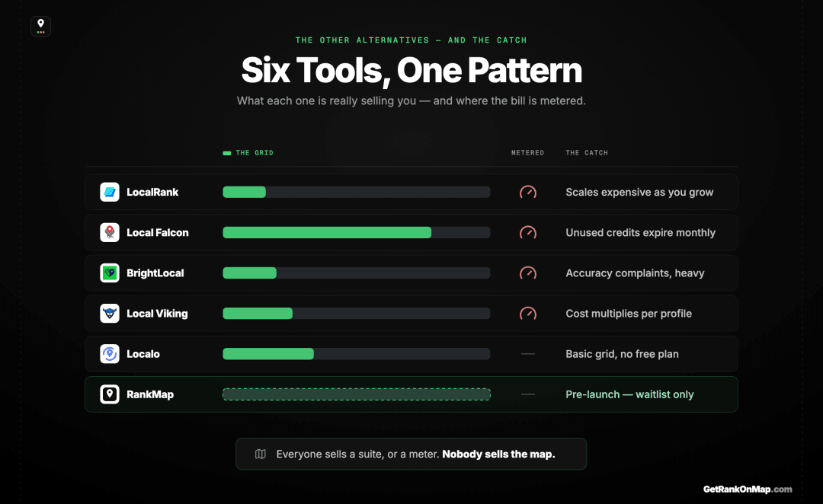Click the LocalRank grid progress bar
This screenshot has height=504, width=823.
point(357,192)
